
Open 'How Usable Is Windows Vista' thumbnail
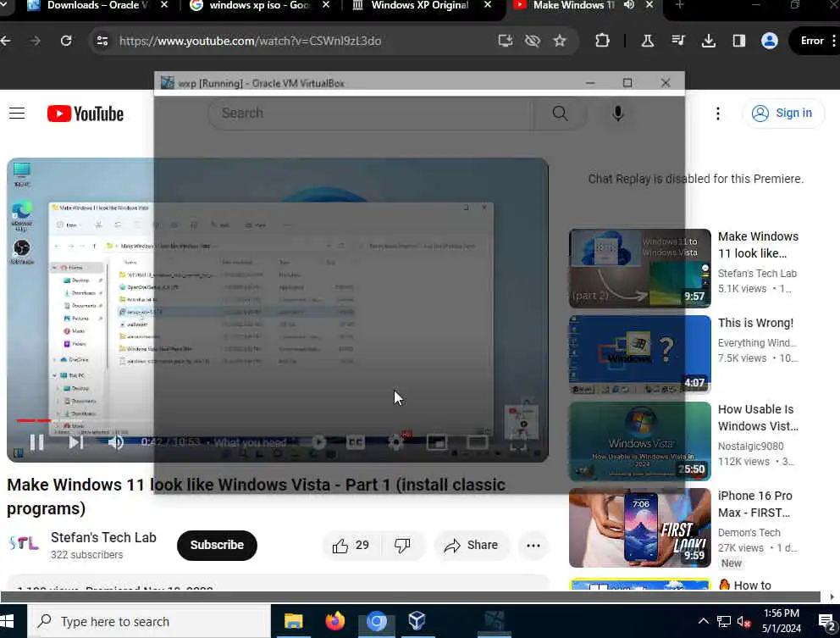[x=639, y=441]
